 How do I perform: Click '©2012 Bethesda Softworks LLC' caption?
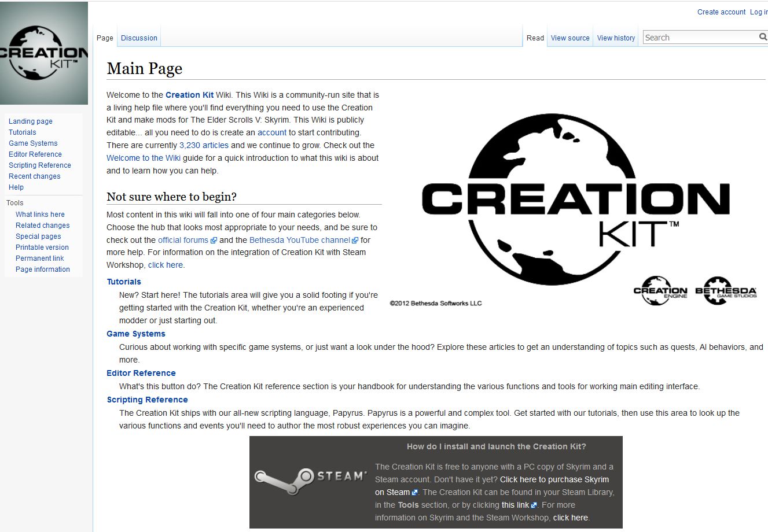436,303
